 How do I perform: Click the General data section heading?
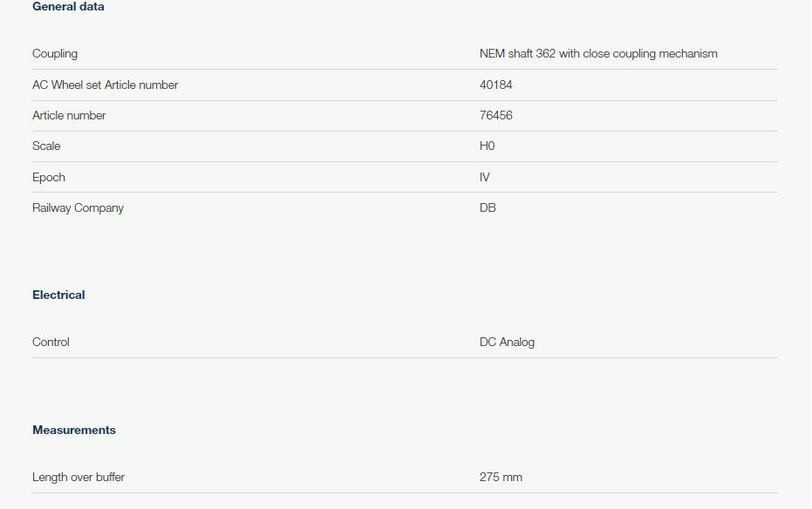[68, 7]
